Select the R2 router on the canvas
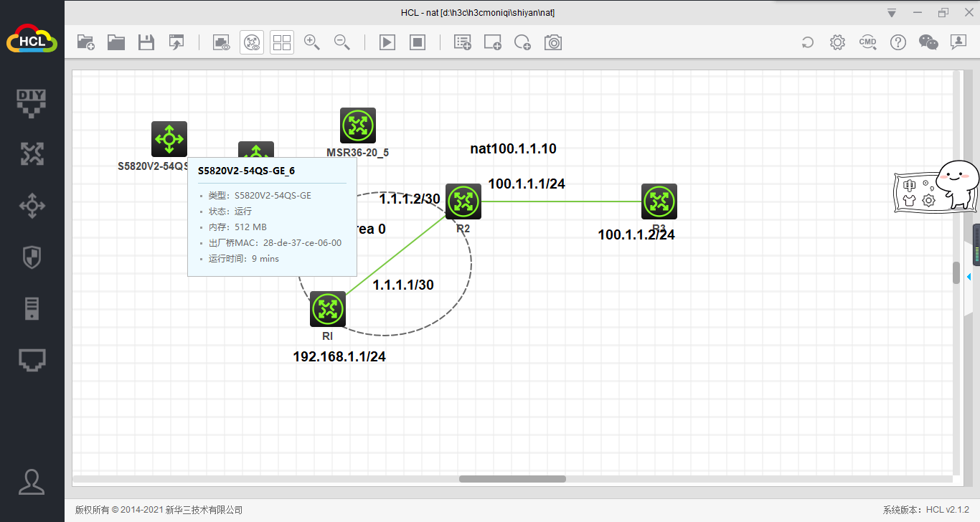 [463, 201]
